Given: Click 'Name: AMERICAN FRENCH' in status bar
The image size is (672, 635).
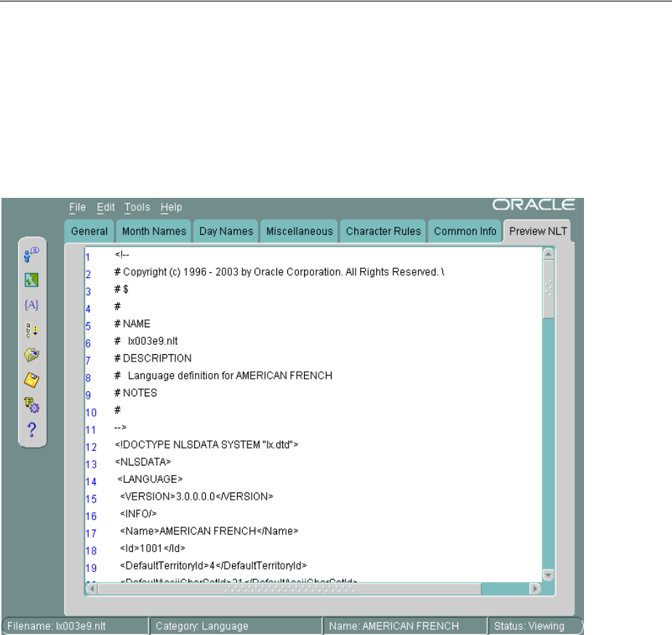Looking at the screenshot, I should click(394, 626).
